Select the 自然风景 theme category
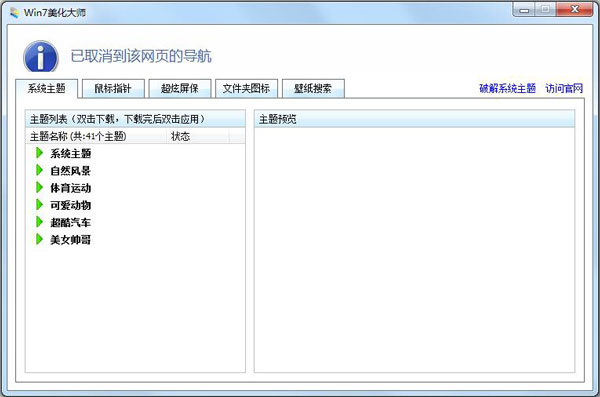 [x=70, y=171]
